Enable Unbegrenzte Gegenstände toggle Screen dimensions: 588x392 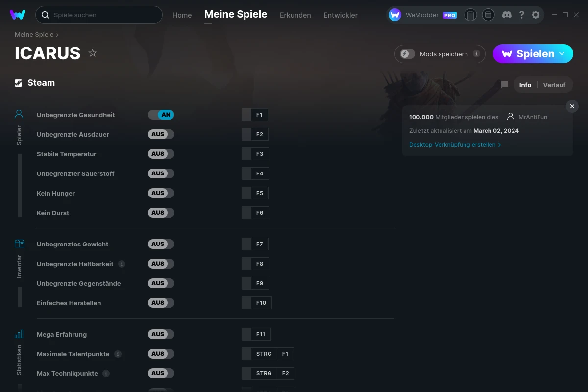(x=161, y=283)
